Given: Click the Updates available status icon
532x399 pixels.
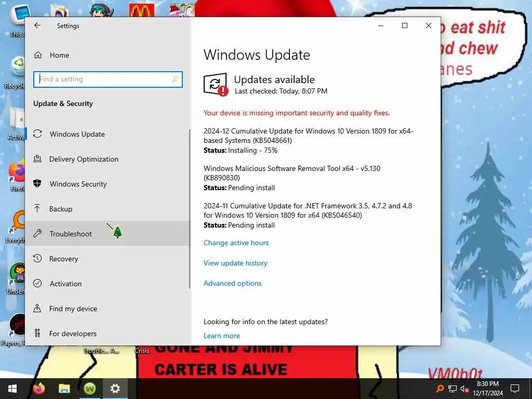Looking at the screenshot, I should pos(216,85).
